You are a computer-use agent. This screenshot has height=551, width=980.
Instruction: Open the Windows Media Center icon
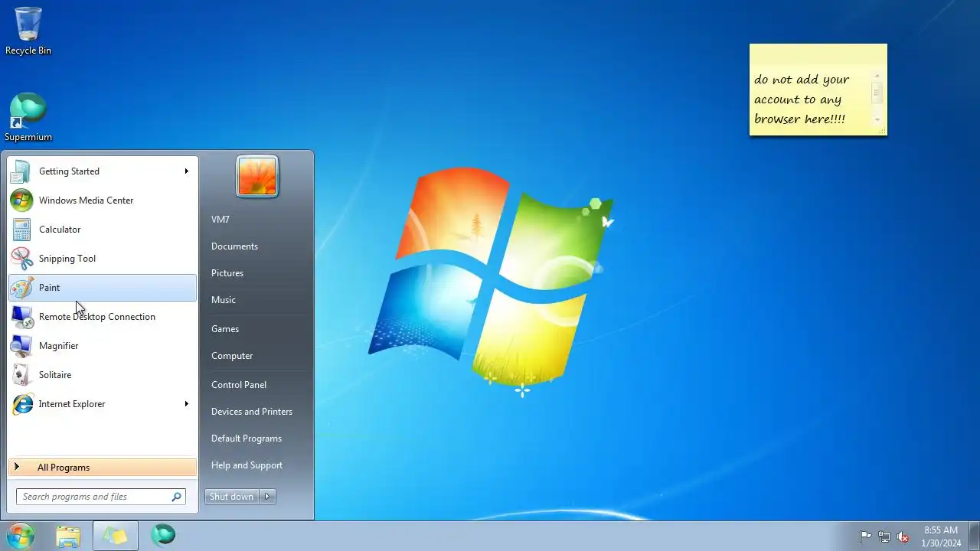(x=21, y=201)
